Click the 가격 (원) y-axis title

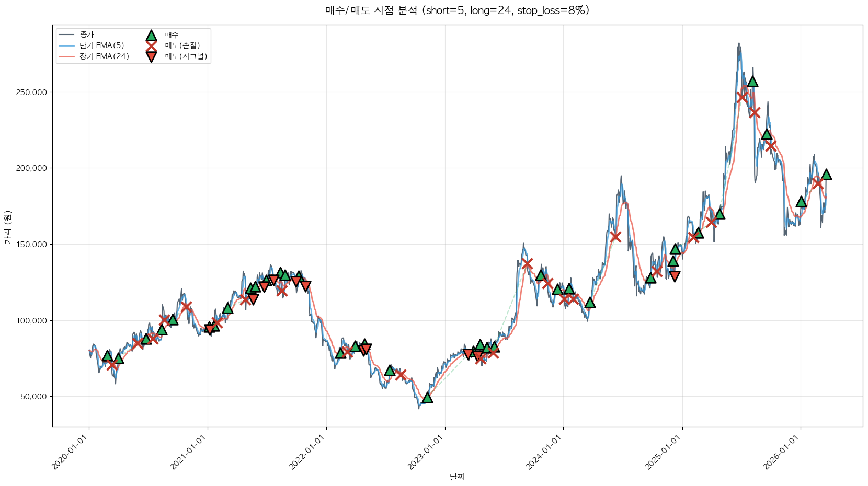[x=7, y=227]
